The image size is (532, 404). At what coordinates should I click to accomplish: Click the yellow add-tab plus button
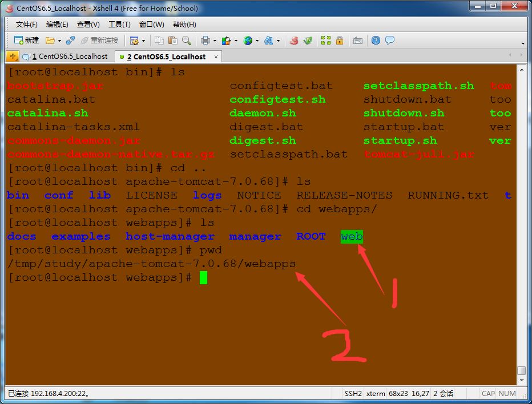click(12, 56)
